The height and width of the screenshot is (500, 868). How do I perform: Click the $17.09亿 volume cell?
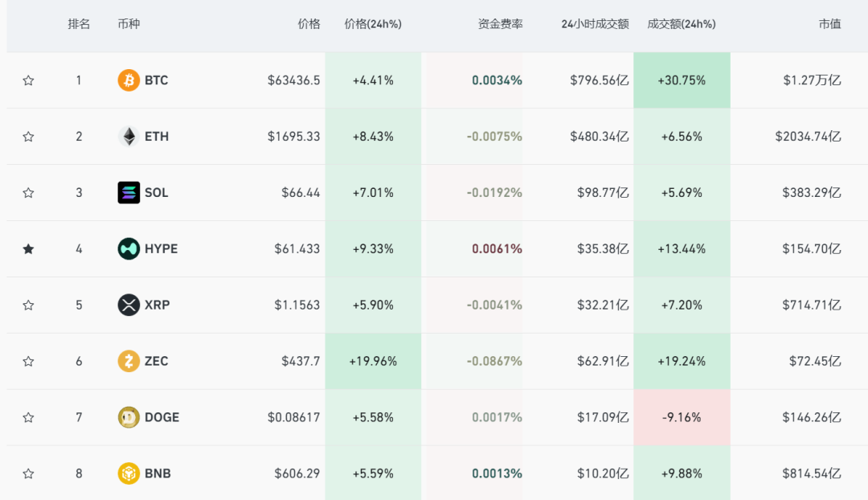[x=603, y=417]
